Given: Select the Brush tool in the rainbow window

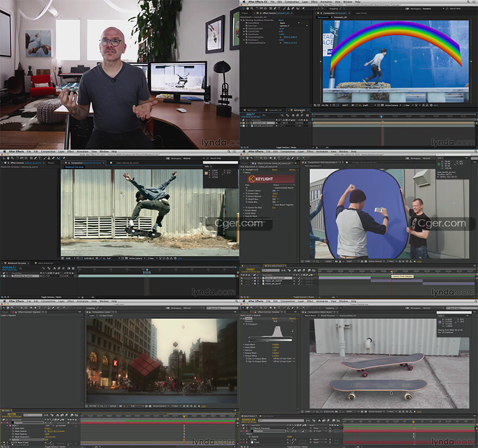Looking at the screenshot, I should [284, 9].
